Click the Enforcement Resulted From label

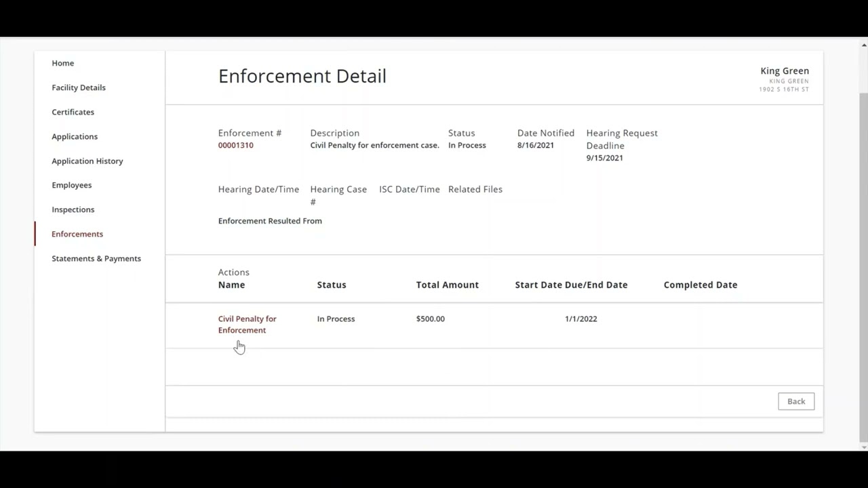pyautogui.click(x=270, y=221)
